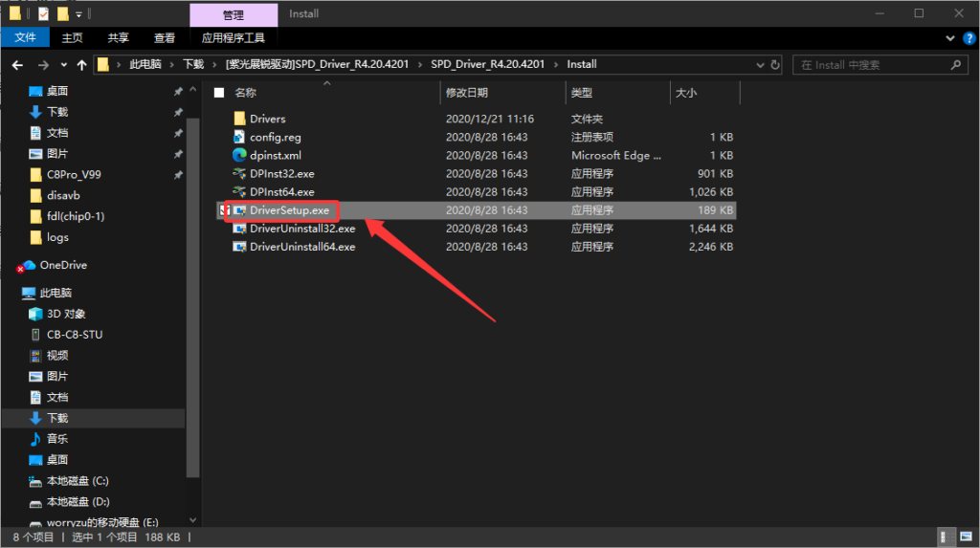Viewport: 980px width, 548px height.
Task: Open the 文件 menu tab
Action: point(25,37)
